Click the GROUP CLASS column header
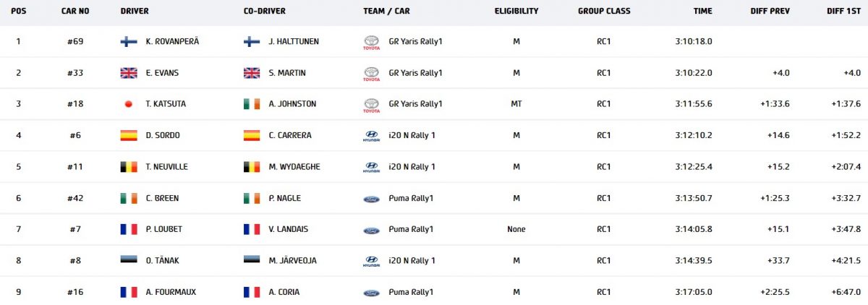 (604, 11)
